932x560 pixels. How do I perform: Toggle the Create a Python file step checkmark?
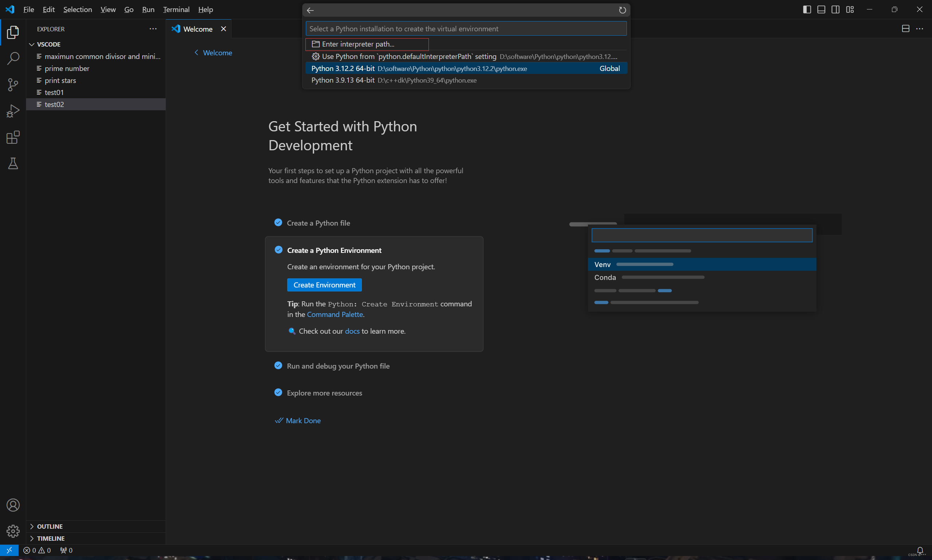[x=278, y=223]
